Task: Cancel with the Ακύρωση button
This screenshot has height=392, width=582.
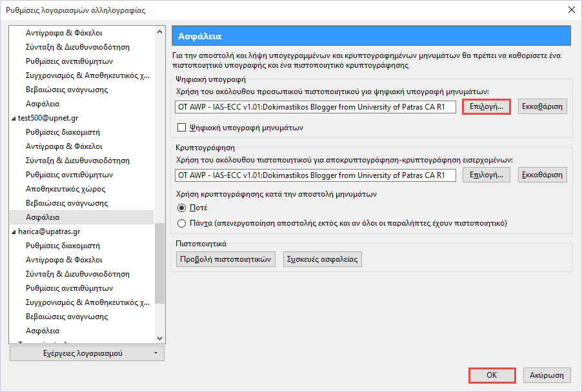Action: (x=547, y=375)
